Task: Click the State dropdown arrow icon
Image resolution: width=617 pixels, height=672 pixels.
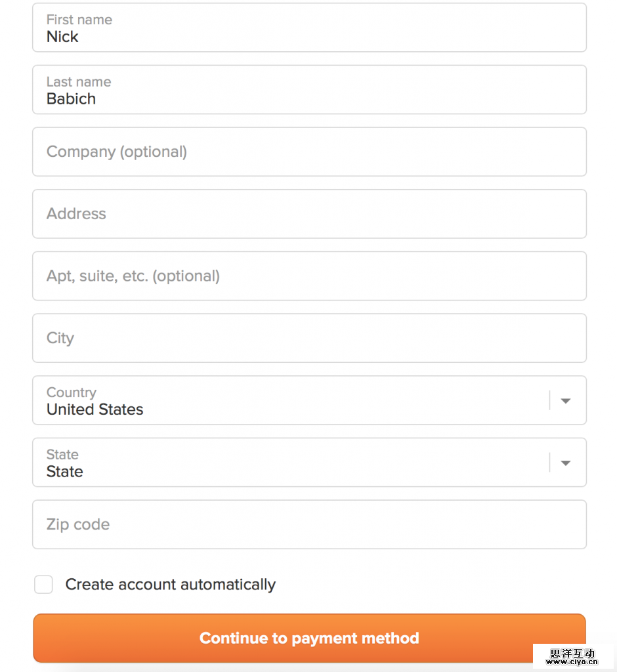Action: [x=565, y=463]
